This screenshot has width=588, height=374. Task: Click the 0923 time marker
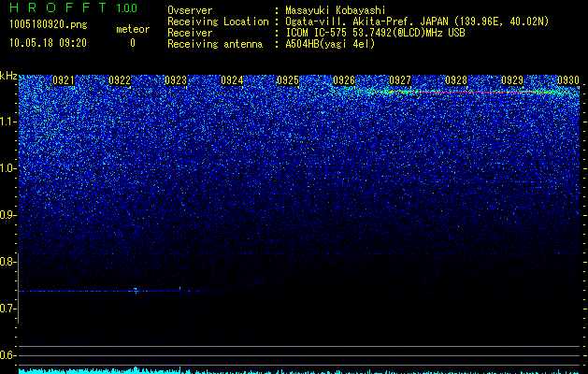tap(176, 80)
